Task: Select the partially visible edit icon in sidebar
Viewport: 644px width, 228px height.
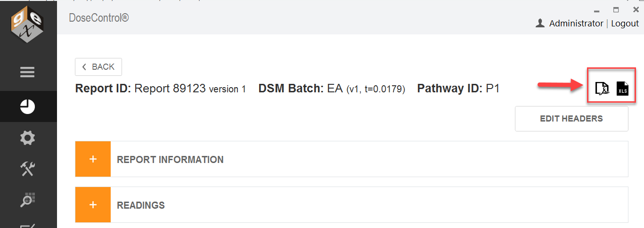Action: click(x=28, y=225)
